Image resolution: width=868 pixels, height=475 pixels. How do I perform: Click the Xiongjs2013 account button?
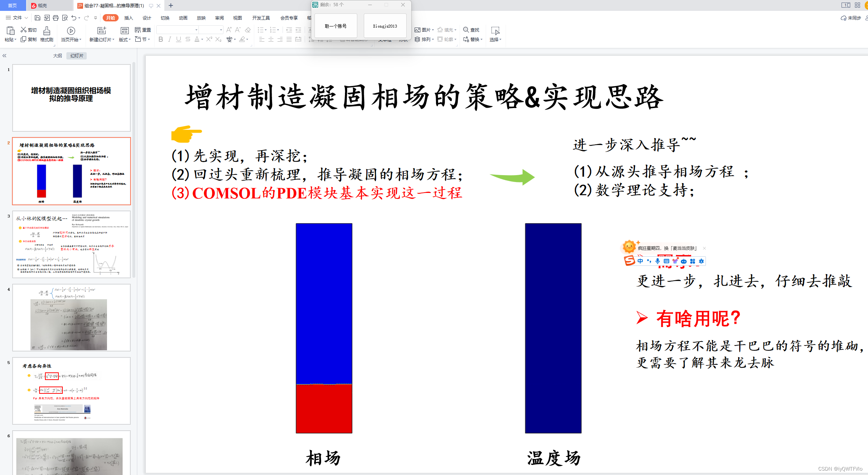point(385,26)
